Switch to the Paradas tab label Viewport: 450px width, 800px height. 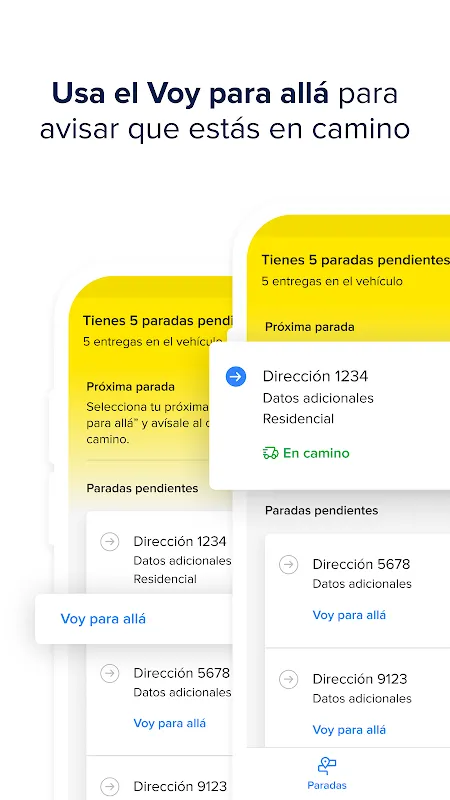[x=327, y=785]
